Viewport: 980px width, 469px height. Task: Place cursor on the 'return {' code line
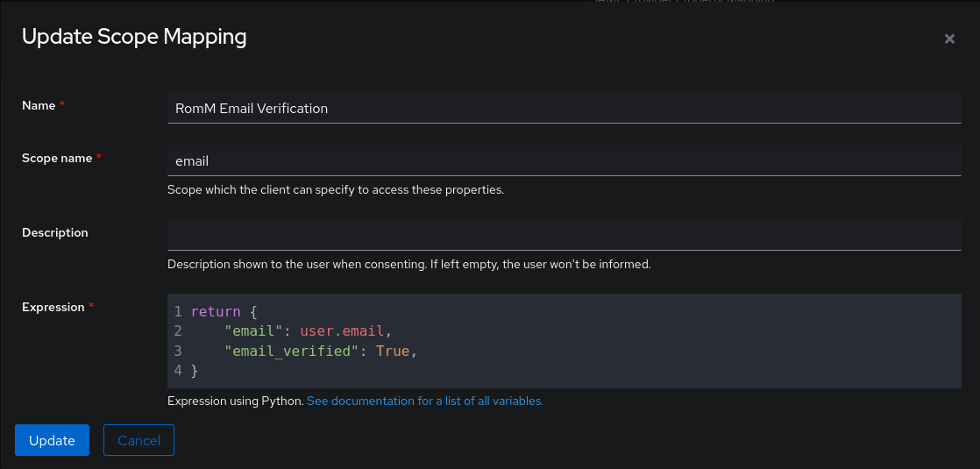point(225,311)
